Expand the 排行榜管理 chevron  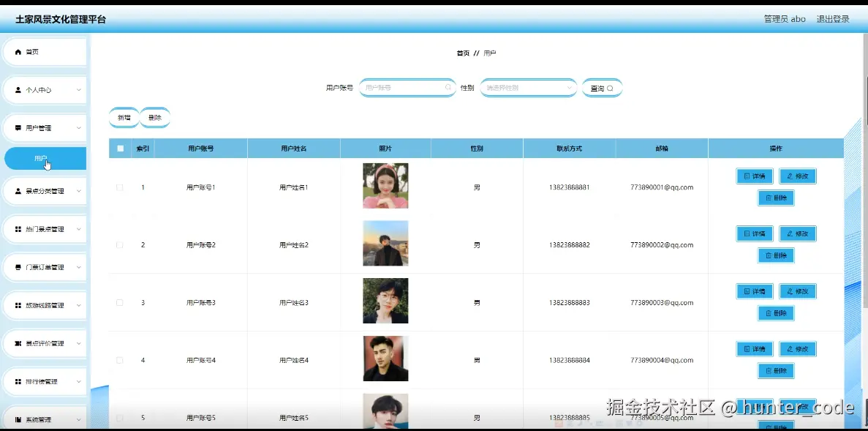(78, 382)
